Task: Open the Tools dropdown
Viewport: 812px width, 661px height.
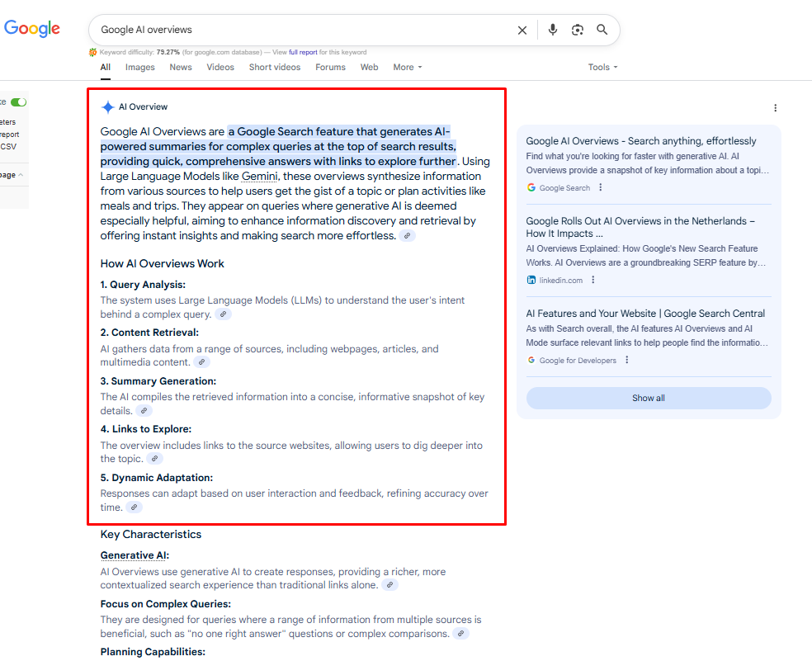Action: (602, 68)
